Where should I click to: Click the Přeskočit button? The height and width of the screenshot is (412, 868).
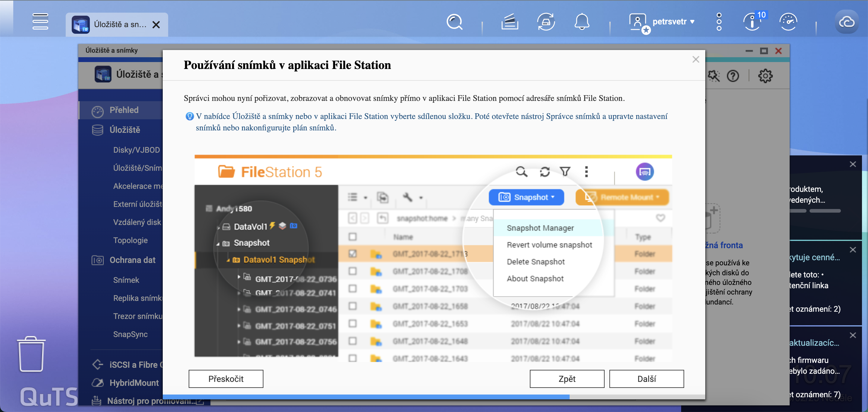(226, 379)
